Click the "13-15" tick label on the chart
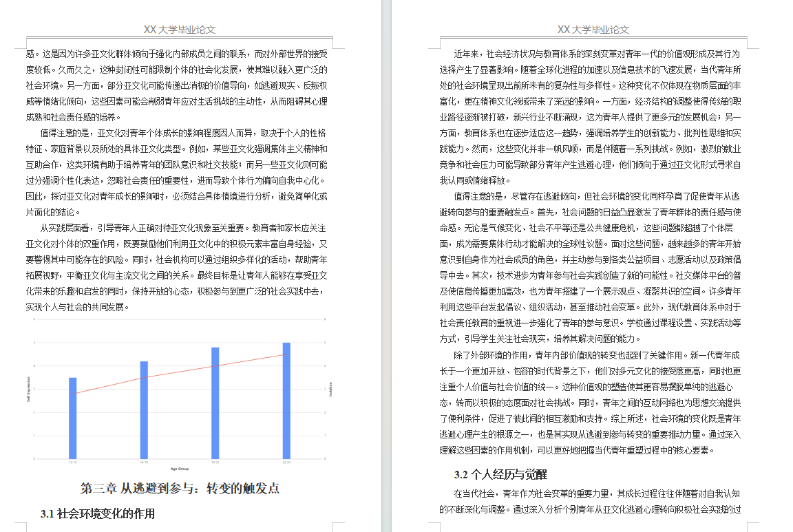 (x=73, y=462)
